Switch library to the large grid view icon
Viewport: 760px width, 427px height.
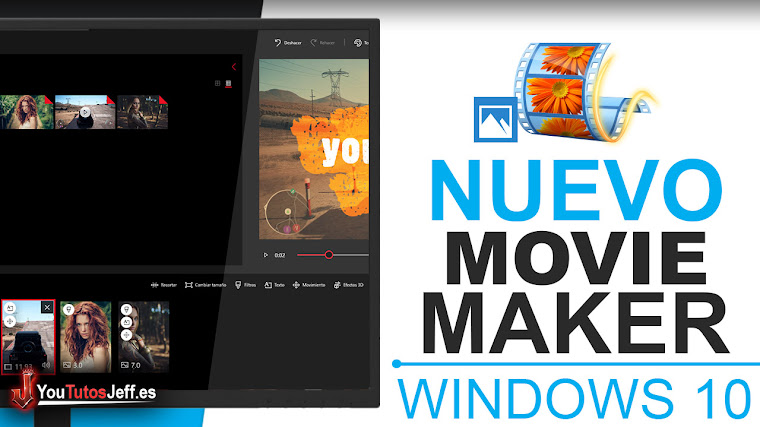point(218,83)
